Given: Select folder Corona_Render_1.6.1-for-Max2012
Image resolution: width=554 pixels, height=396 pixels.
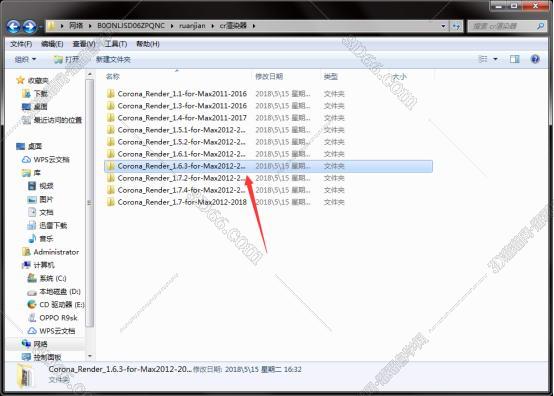Looking at the screenshot, I should 181,154.
